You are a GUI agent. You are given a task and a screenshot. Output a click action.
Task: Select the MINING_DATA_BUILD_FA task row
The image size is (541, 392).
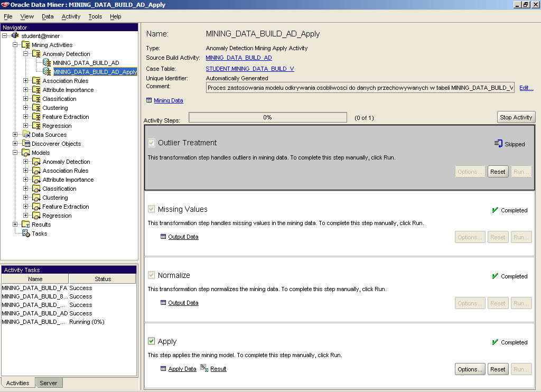coord(69,288)
